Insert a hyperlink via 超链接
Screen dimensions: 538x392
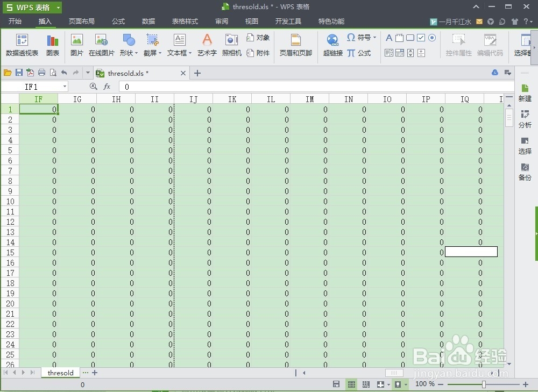click(x=333, y=45)
